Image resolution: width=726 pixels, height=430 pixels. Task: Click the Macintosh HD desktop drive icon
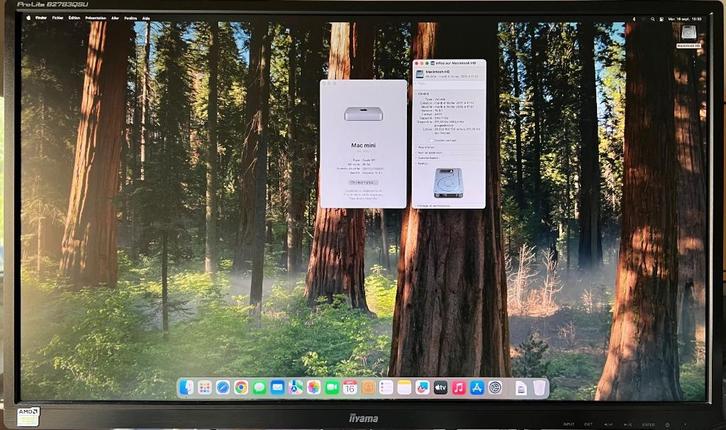pyautogui.click(x=689, y=33)
